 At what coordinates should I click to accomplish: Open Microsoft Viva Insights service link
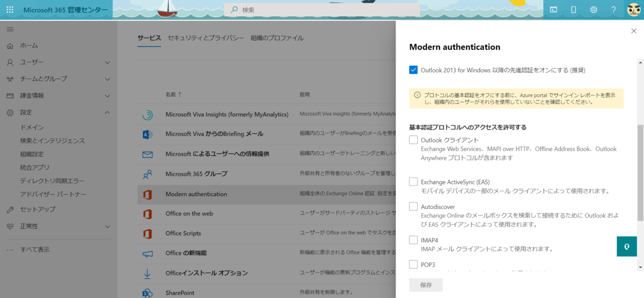pyautogui.click(x=227, y=115)
